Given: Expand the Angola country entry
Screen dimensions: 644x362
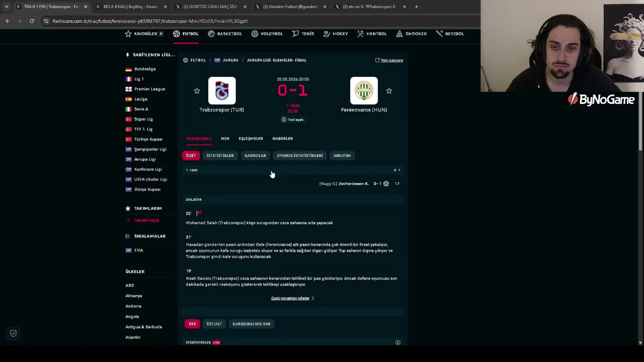Looking at the screenshot, I should 132,317.
